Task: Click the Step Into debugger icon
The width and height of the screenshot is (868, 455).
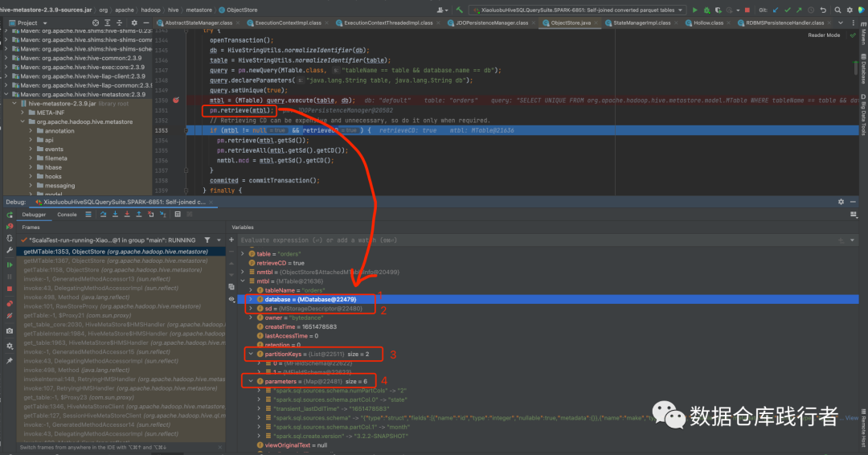Action: click(x=115, y=215)
